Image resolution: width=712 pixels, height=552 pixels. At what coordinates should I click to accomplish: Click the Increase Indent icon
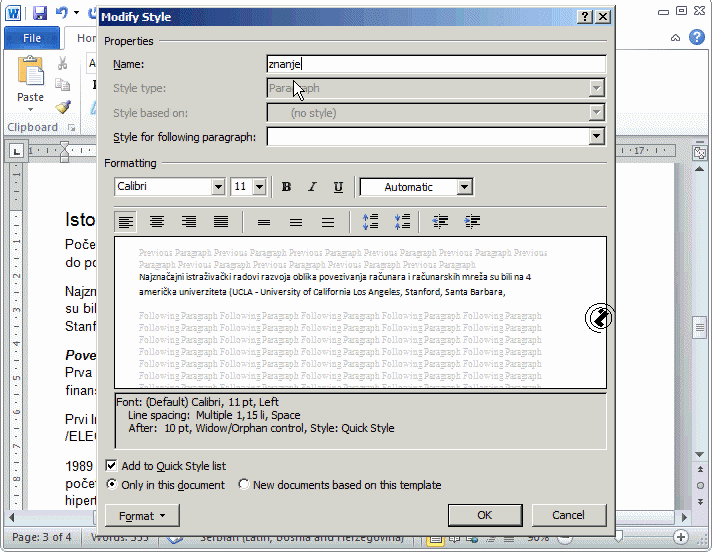point(472,222)
